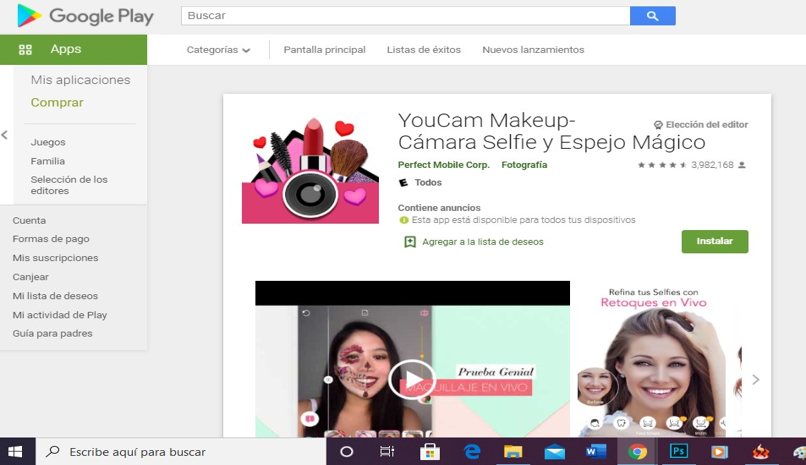Show next screenshots with right chevron
The height and width of the screenshot is (465, 806).
click(755, 379)
